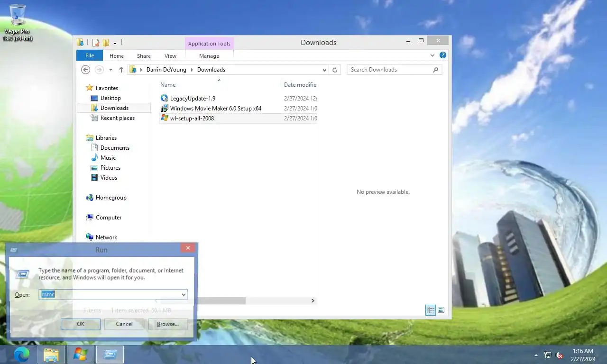Open File Explorer from the taskbar
Screen dimensions: 607x364
[51, 355]
